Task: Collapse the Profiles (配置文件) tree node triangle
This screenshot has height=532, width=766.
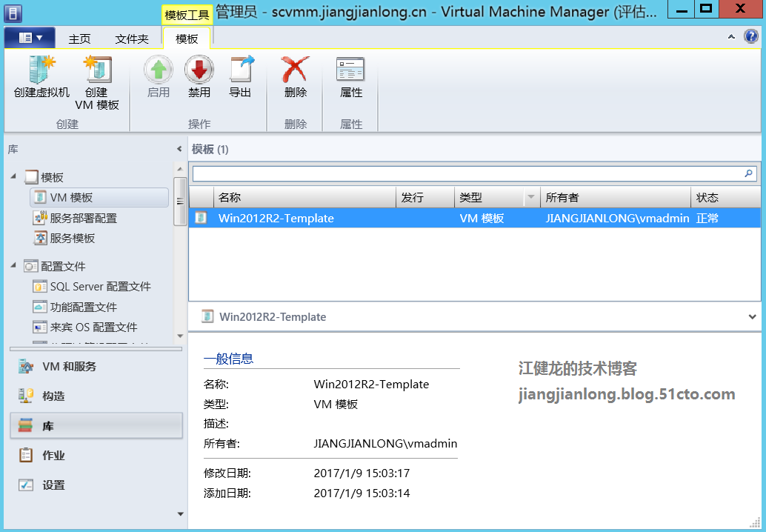Action: click(13, 265)
